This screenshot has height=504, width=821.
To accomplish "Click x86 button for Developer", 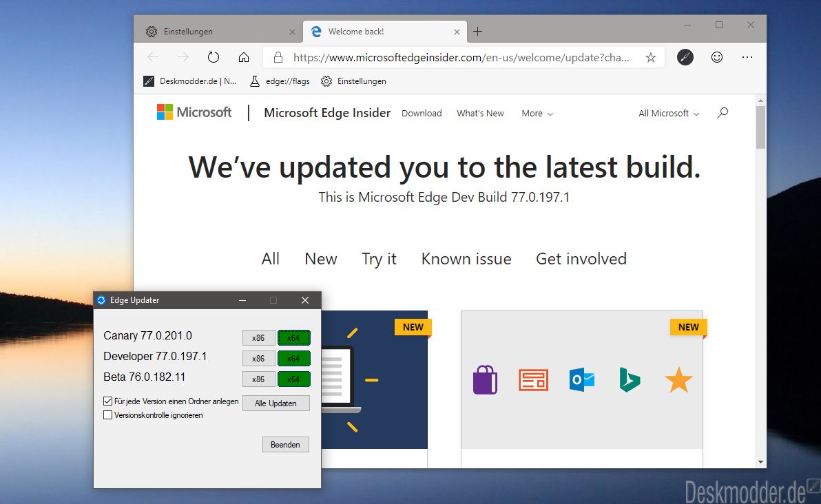I will pos(259,359).
